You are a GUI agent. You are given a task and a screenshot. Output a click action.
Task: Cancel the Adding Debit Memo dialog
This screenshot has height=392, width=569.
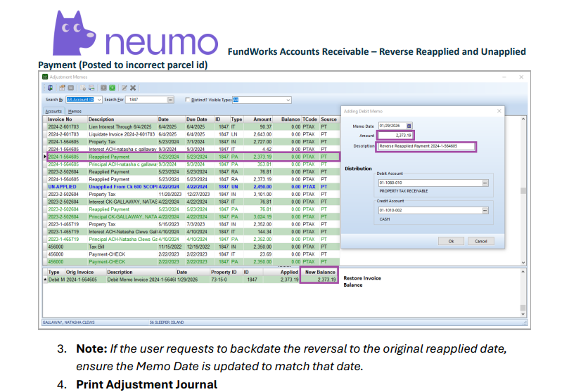(480, 241)
